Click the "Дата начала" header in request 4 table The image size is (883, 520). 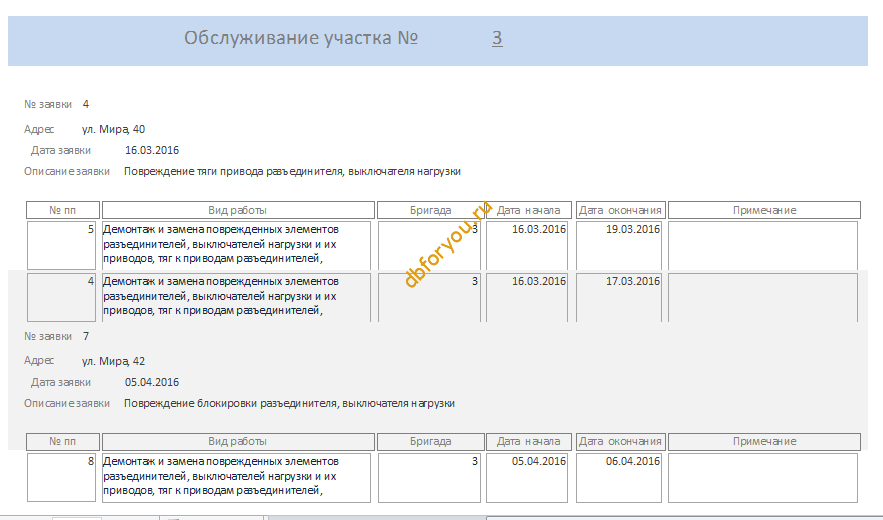[x=528, y=210]
